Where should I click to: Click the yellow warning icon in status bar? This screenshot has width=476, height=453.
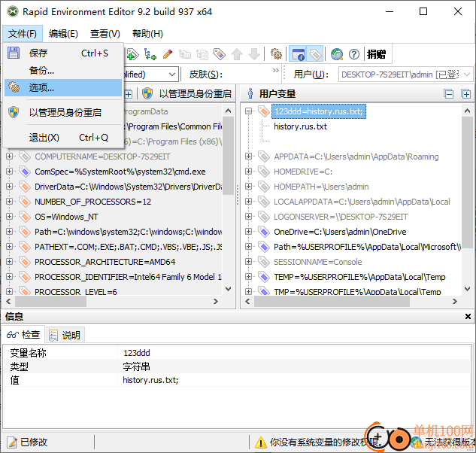click(261, 442)
